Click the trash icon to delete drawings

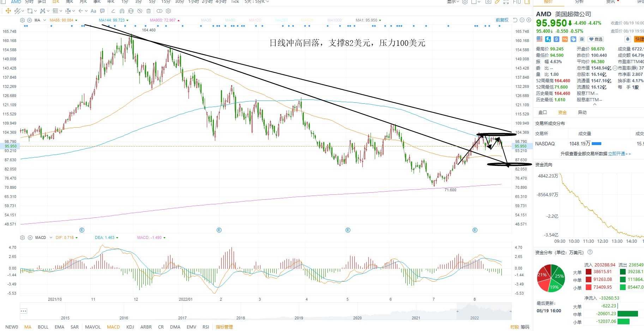click(x=149, y=11)
